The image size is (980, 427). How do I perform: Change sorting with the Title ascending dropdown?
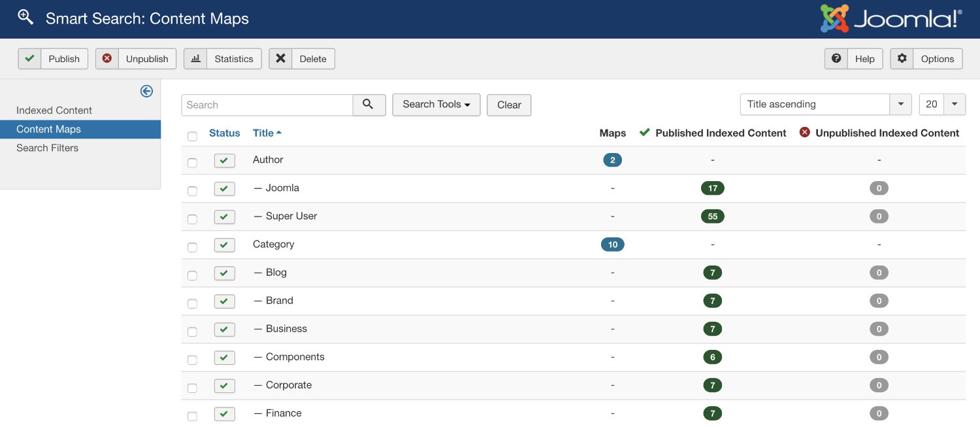[901, 104]
